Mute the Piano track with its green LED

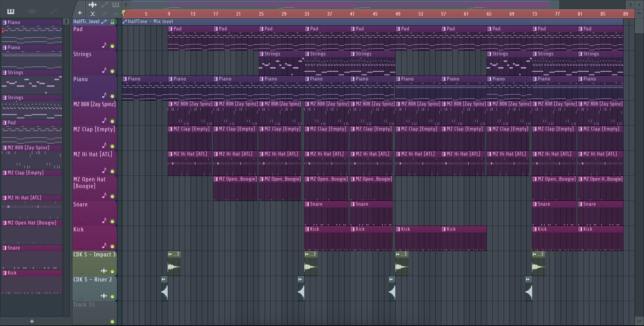coord(112,96)
